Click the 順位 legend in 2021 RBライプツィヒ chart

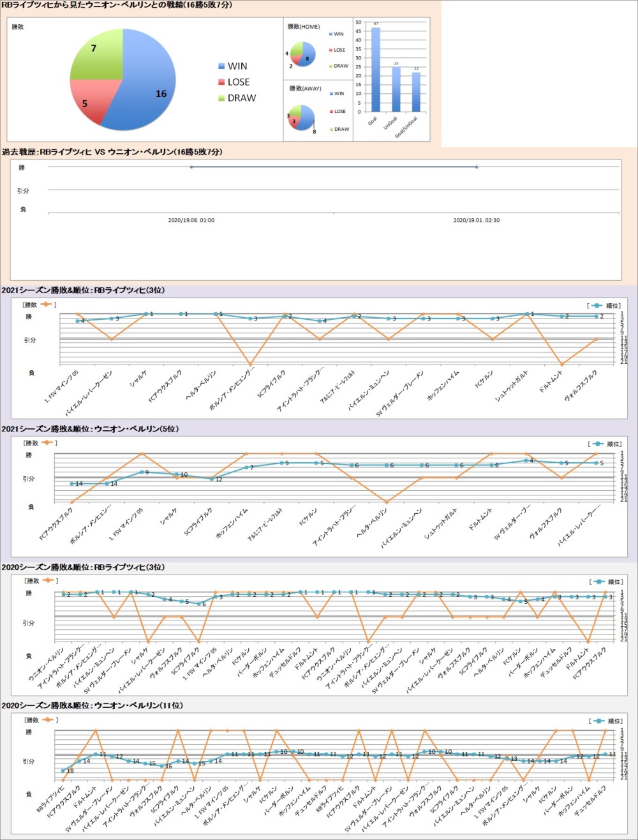click(605, 305)
